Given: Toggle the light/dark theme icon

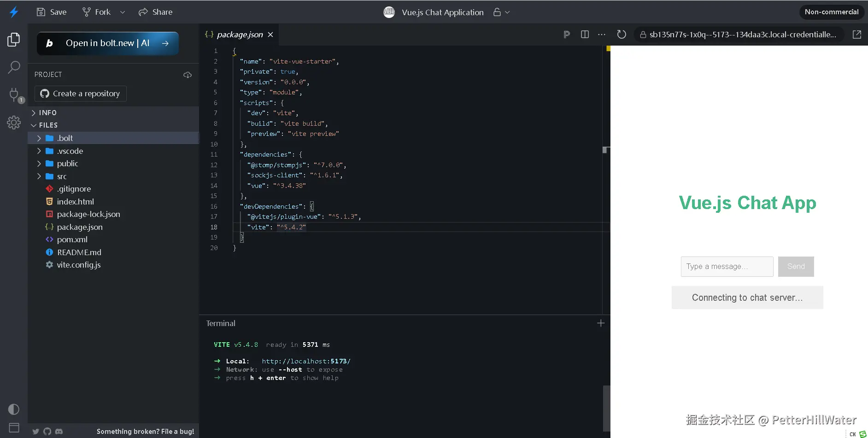Looking at the screenshot, I should [14, 409].
